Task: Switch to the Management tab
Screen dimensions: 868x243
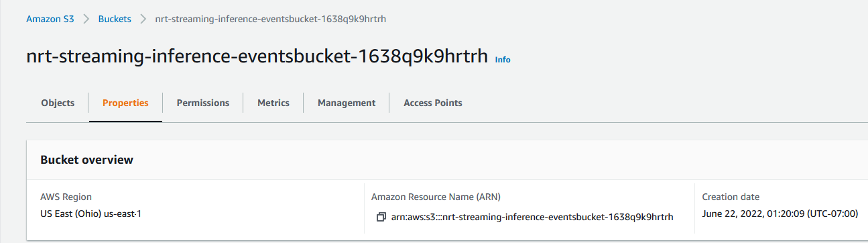Action: [347, 103]
